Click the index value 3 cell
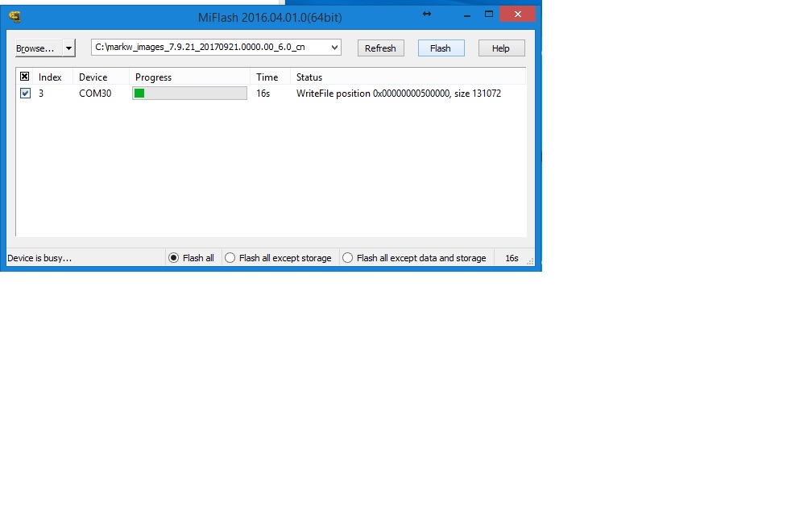The width and height of the screenshot is (812, 508). (41, 94)
